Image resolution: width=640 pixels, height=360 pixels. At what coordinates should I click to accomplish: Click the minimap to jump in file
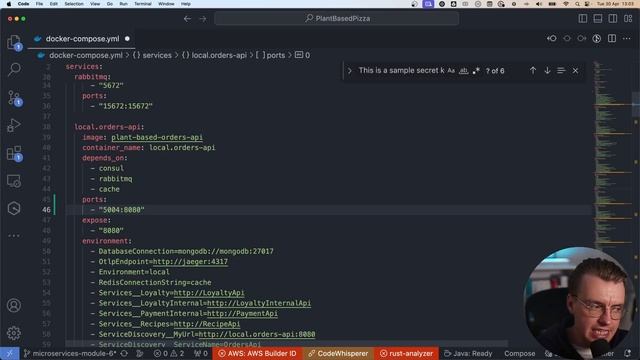click(x=612, y=155)
